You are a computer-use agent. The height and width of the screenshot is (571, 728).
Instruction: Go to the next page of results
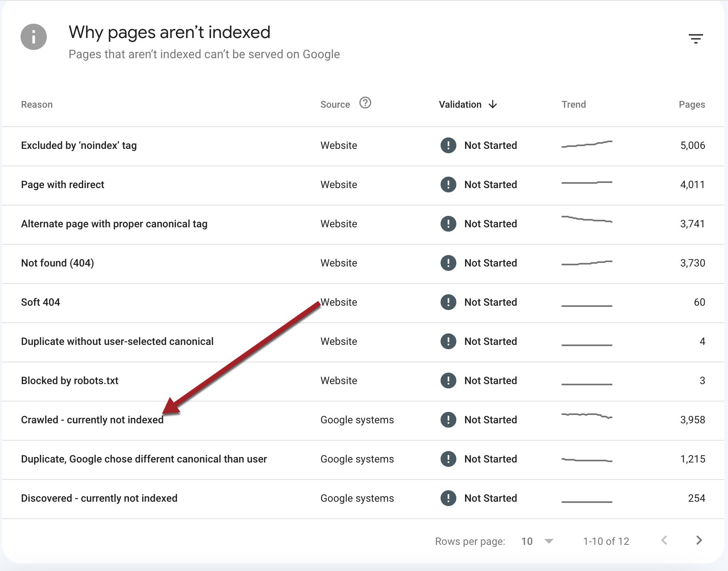[x=699, y=541]
